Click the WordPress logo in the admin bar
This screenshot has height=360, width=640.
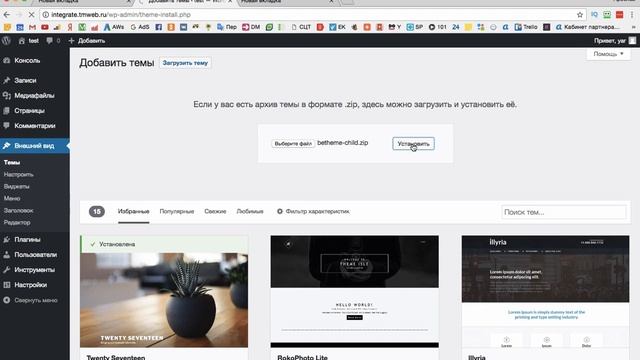tap(6, 41)
